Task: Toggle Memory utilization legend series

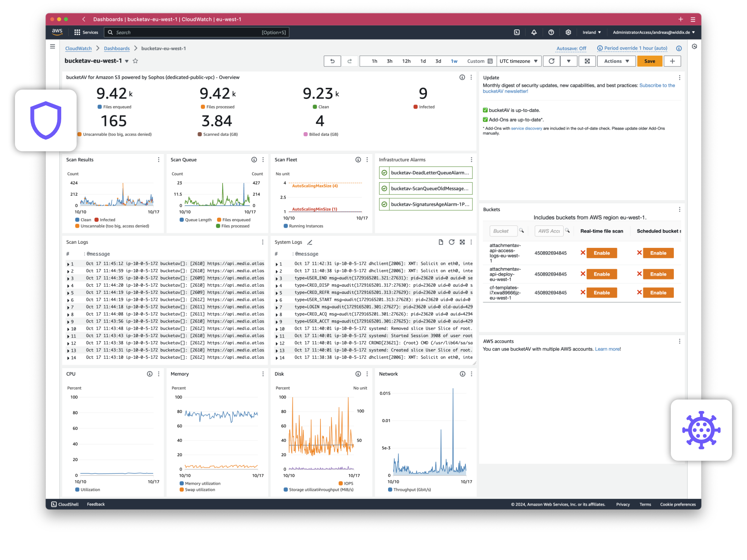Action: click(200, 483)
